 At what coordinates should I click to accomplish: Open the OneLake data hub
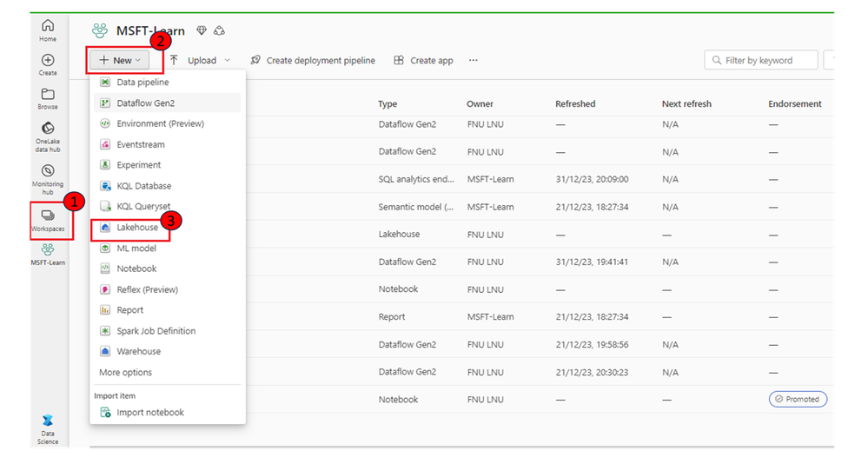(48, 136)
